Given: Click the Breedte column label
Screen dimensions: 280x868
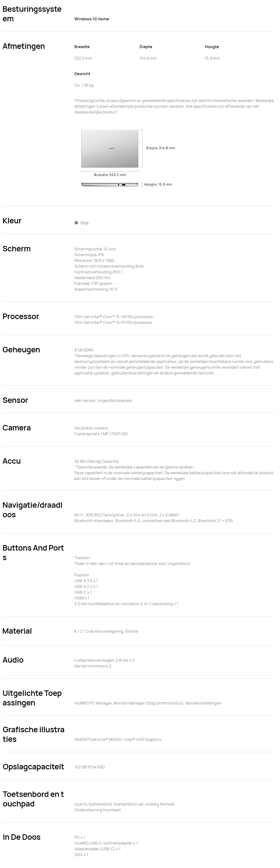Looking at the screenshot, I should point(82,47).
